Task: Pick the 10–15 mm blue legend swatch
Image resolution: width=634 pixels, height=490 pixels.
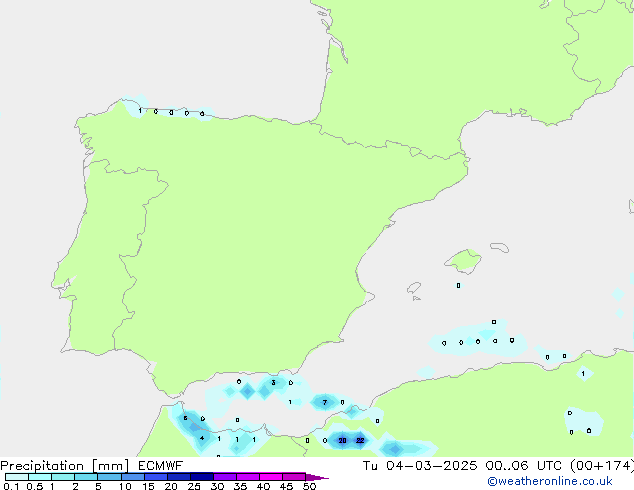Action: (x=132, y=477)
